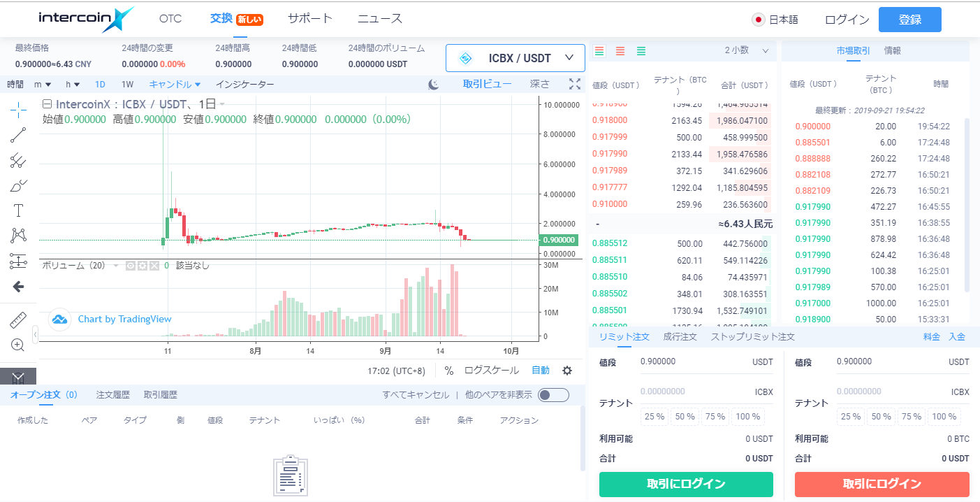The width and height of the screenshot is (980, 502).
Task: Select the chart patterns tool
Action: pos(19,236)
